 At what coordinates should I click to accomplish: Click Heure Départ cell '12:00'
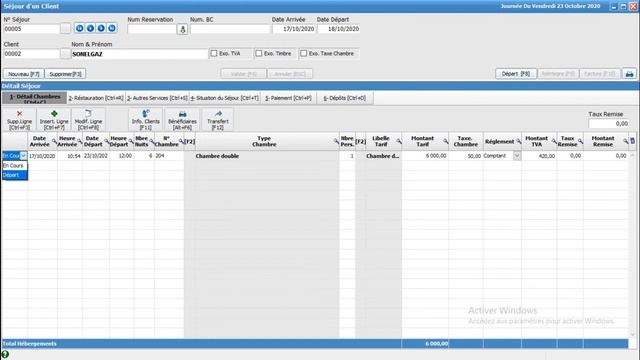pos(121,156)
